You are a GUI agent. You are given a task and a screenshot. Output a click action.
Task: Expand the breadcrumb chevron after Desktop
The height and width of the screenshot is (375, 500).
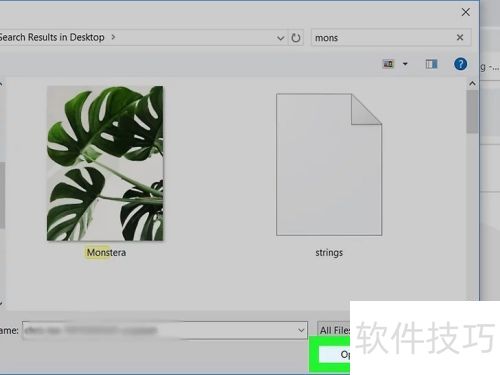point(113,37)
